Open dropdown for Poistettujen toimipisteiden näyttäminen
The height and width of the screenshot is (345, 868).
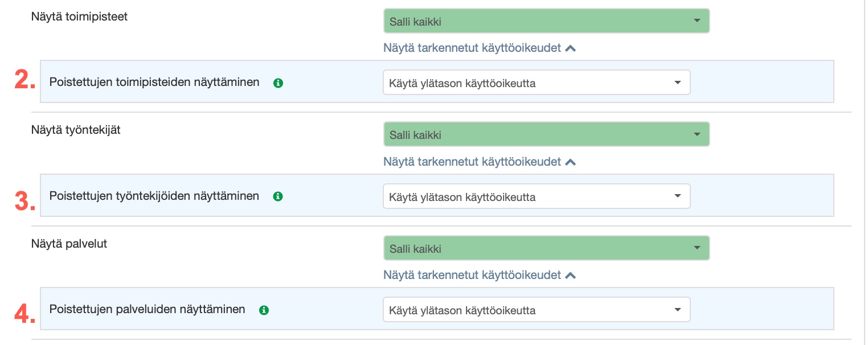pyautogui.click(x=536, y=83)
